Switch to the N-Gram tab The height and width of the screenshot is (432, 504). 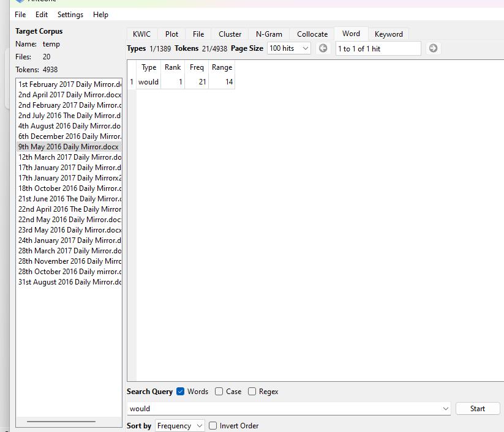point(269,34)
